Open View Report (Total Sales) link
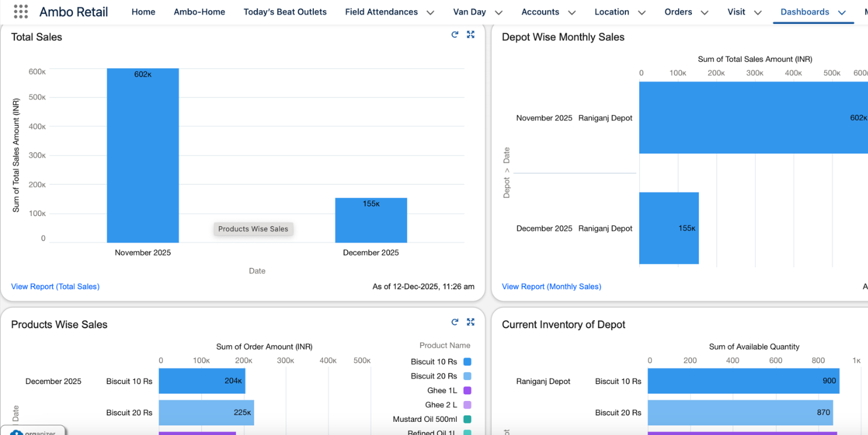Screen dimensions: 868x435 tap(55, 287)
